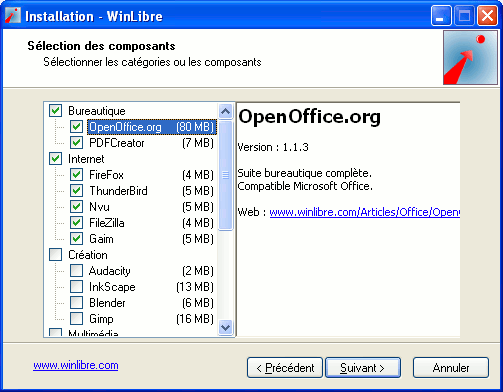This screenshot has height=392, width=503.
Task: Click the 'Version : 1.1.3' text
Action: click(x=273, y=147)
